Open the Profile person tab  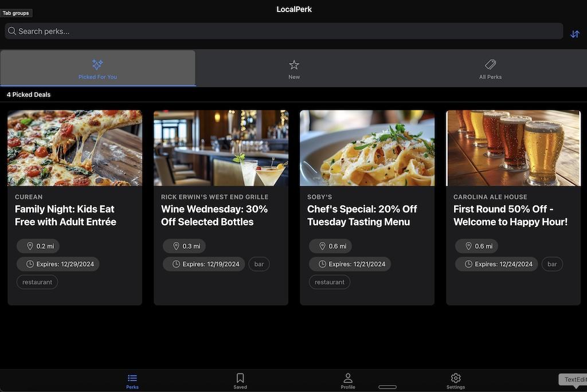pos(348,381)
